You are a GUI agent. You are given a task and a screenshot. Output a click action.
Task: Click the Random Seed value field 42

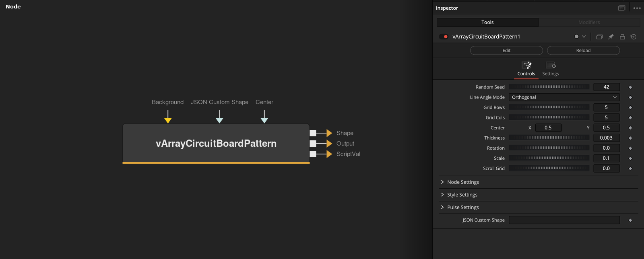607,87
